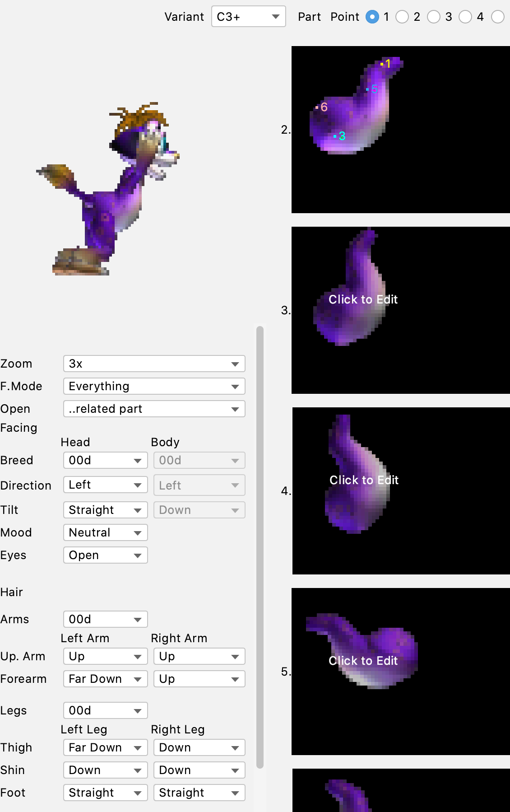Click the creature preview image
The image size is (510, 812).
tap(108, 189)
